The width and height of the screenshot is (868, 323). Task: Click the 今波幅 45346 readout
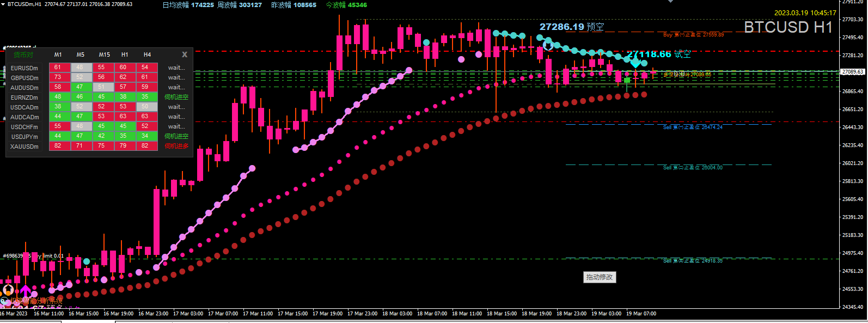(x=346, y=5)
